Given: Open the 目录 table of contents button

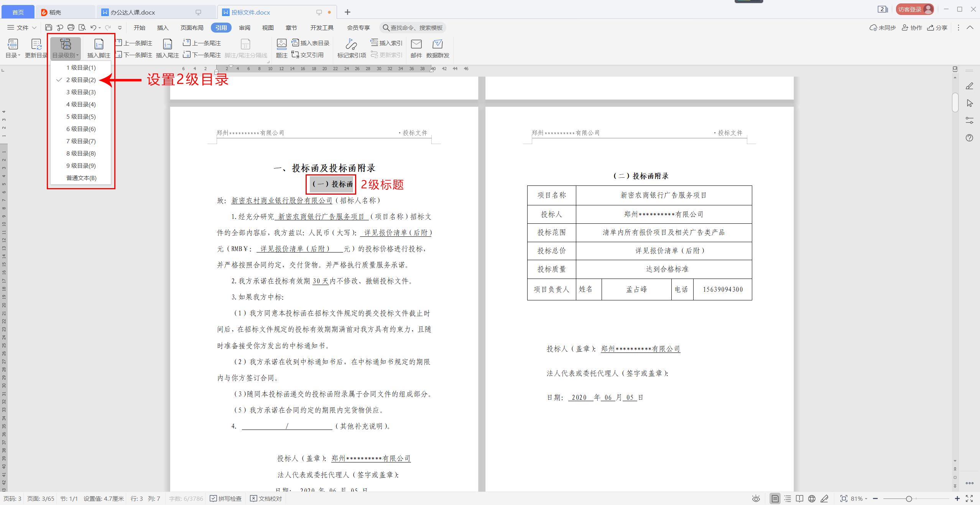Looking at the screenshot, I should click(x=13, y=48).
